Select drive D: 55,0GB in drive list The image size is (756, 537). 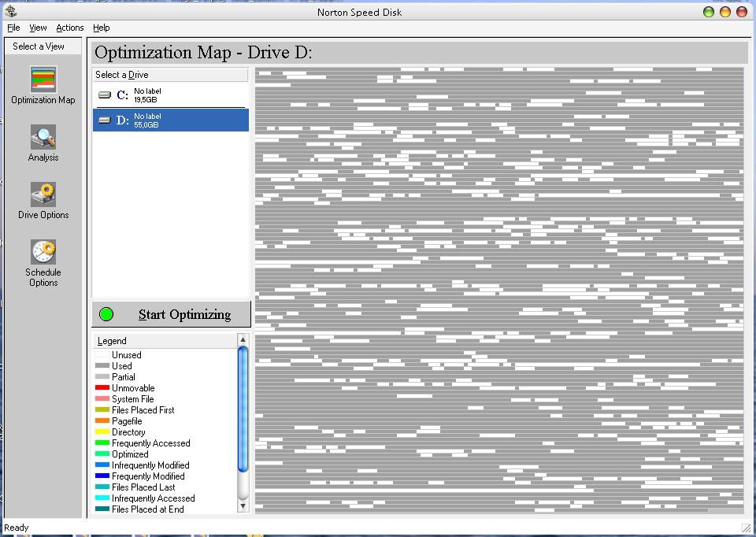point(171,120)
